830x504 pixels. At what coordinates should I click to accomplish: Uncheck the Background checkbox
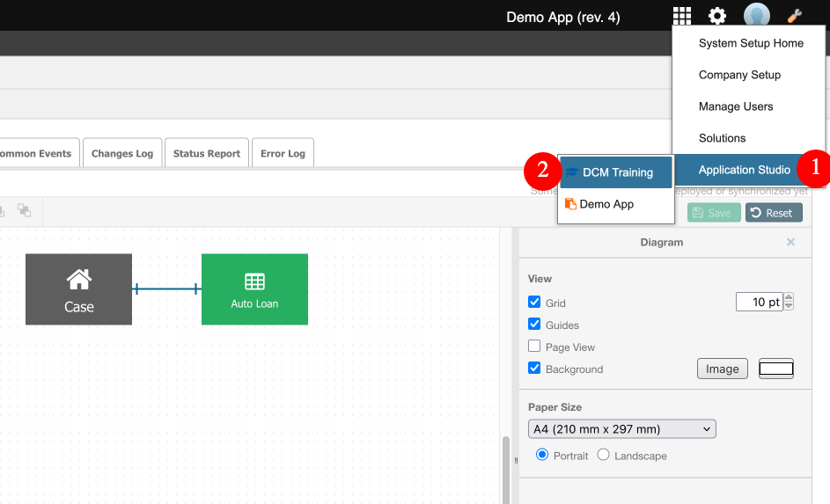534,368
